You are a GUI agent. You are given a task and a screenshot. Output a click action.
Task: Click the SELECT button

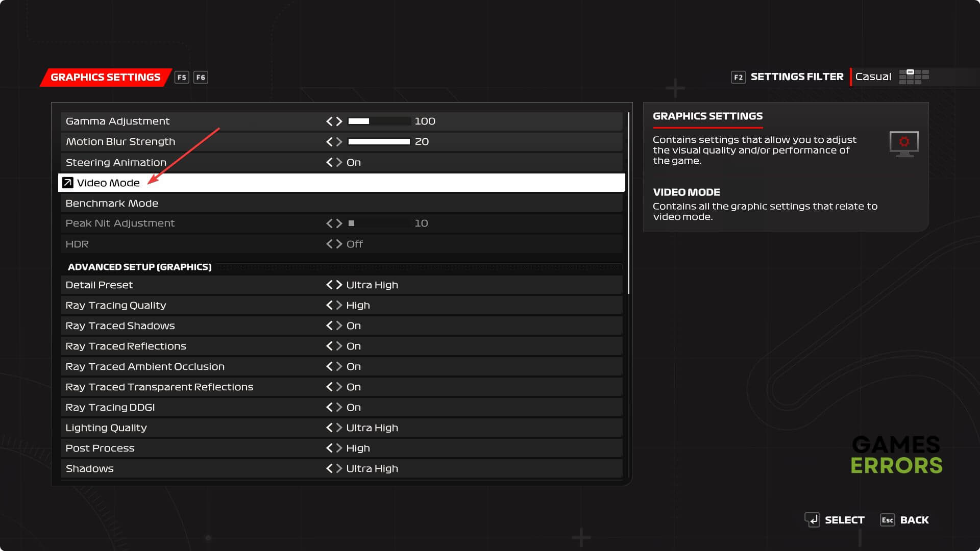tap(844, 520)
